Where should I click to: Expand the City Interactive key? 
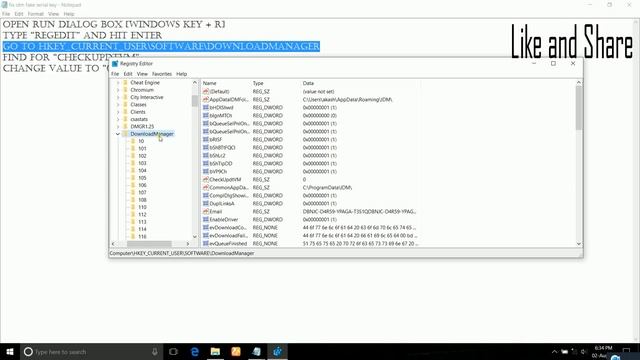point(118,97)
